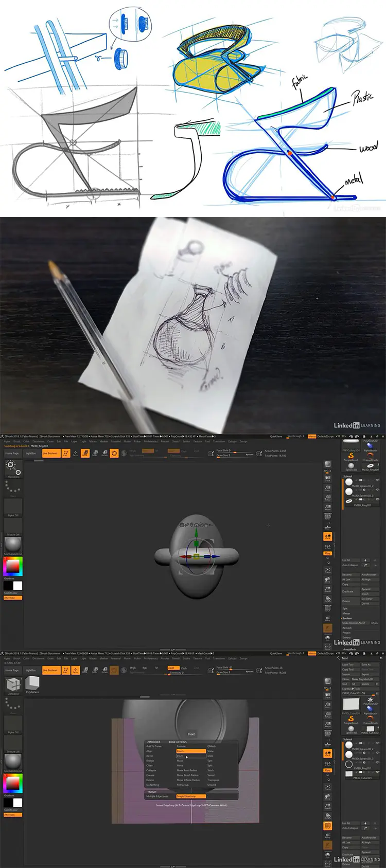
Task: Select the ZModeler brush thumbnail in lower ZBrush
Action: click(x=13, y=686)
